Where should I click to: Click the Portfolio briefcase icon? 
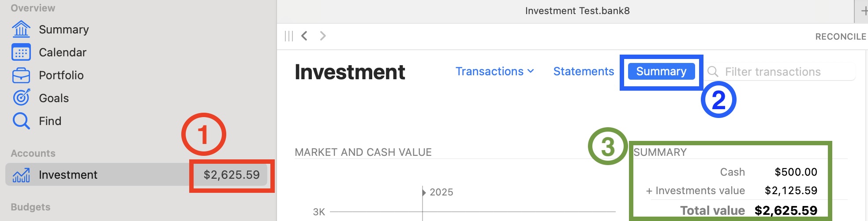point(21,75)
